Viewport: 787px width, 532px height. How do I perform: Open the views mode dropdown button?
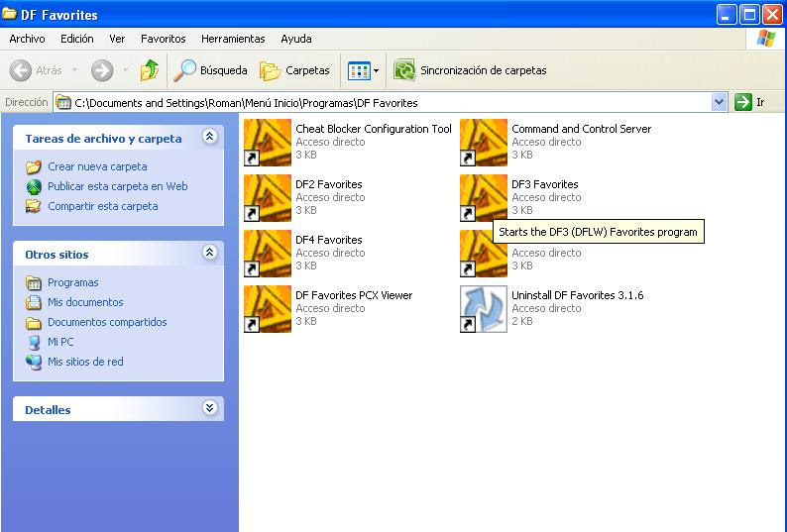pos(364,70)
